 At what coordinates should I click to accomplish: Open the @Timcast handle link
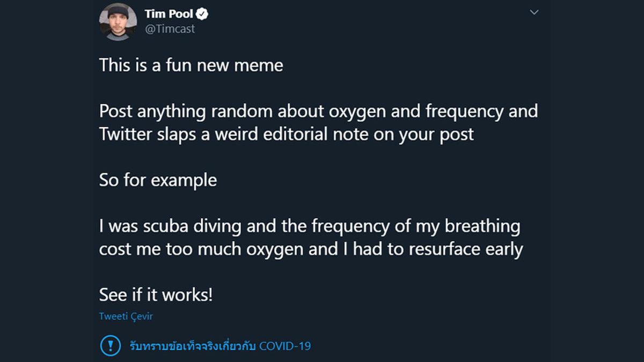170,29
